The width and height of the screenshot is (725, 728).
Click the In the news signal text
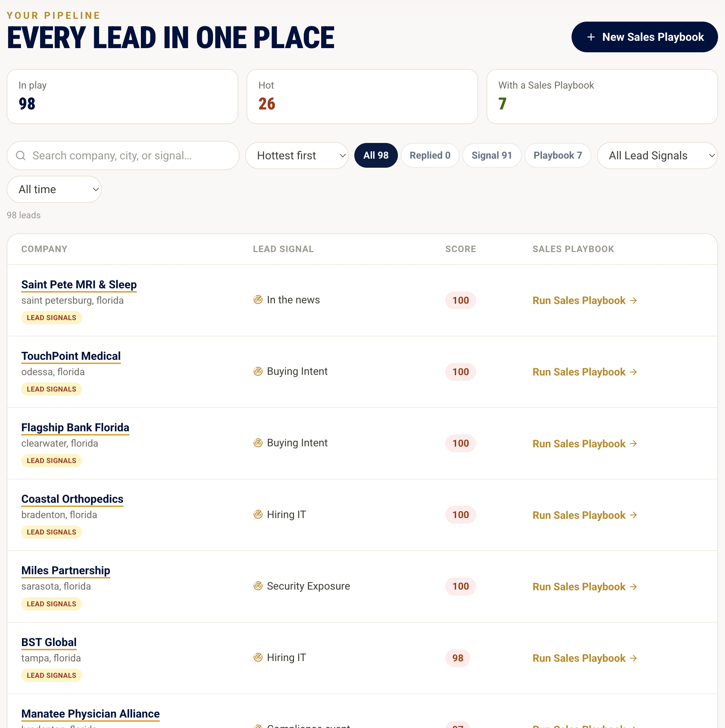(x=293, y=300)
